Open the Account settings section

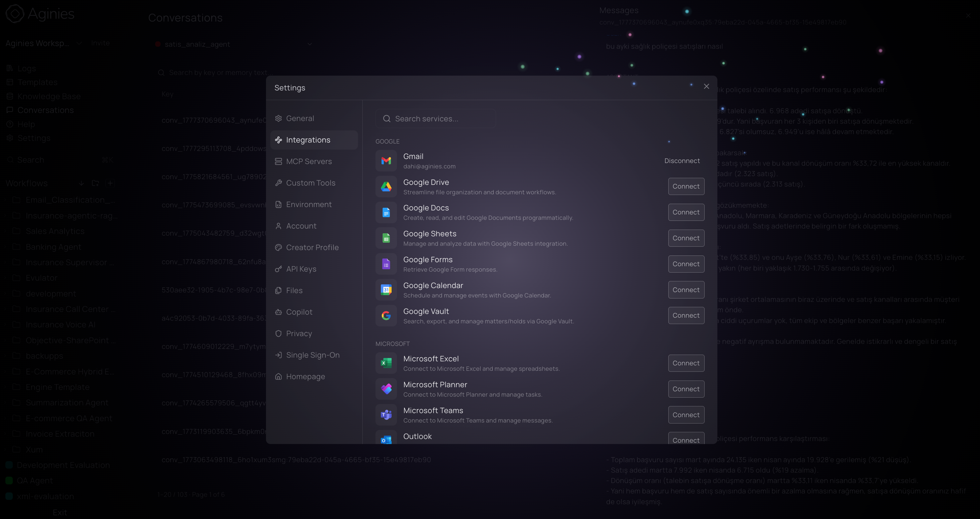tap(314, 226)
